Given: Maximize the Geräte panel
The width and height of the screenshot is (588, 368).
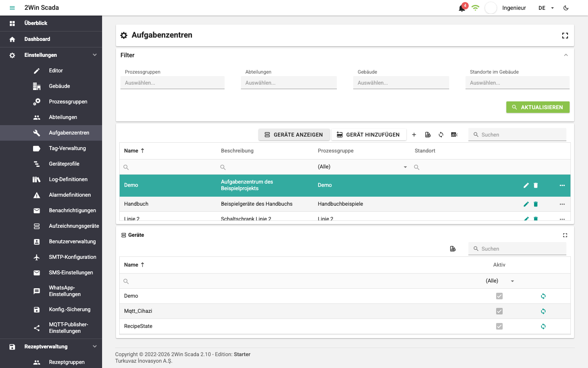Looking at the screenshot, I should tap(565, 235).
